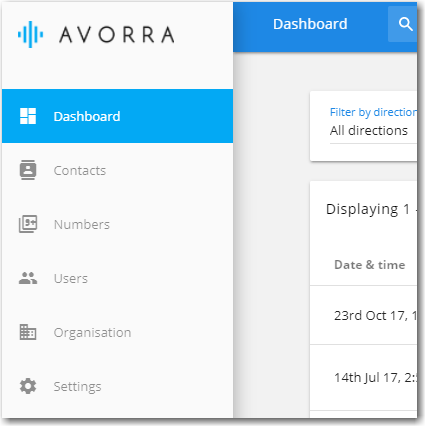
Task: Navigate to the Users section
Action: tap(117, 278)
